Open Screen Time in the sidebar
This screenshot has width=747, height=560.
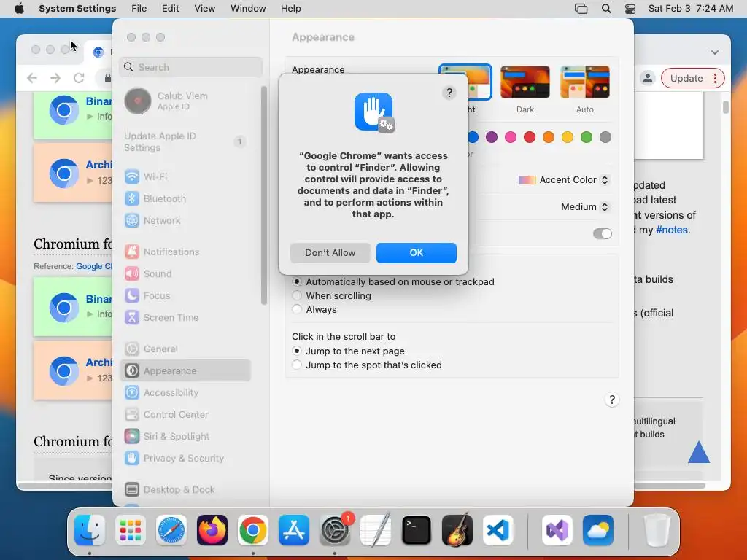186,318
